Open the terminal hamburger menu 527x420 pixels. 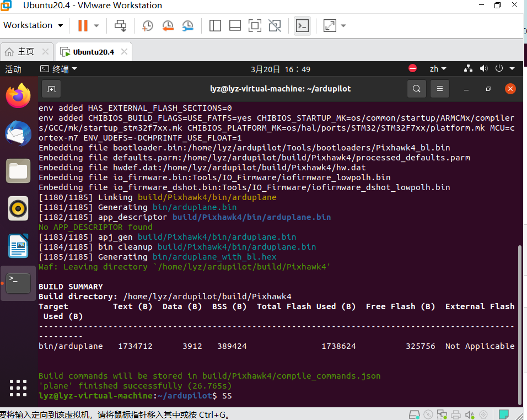tap(439, 88)
